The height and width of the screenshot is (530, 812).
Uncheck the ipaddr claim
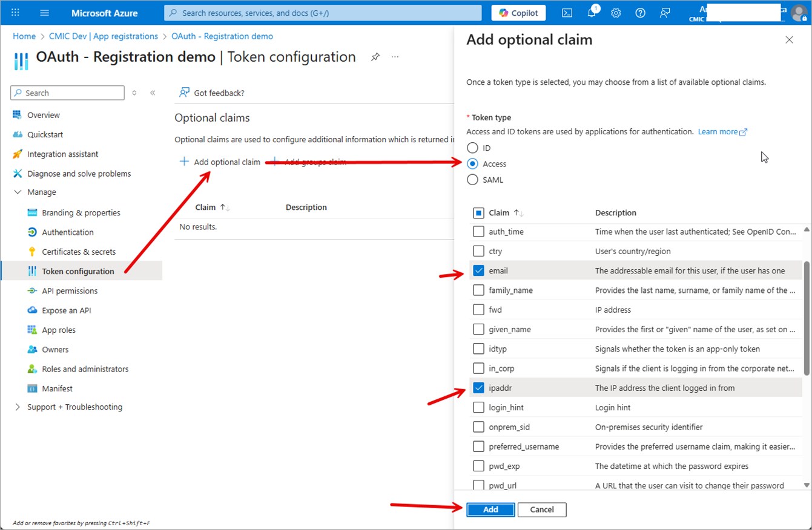478,387
